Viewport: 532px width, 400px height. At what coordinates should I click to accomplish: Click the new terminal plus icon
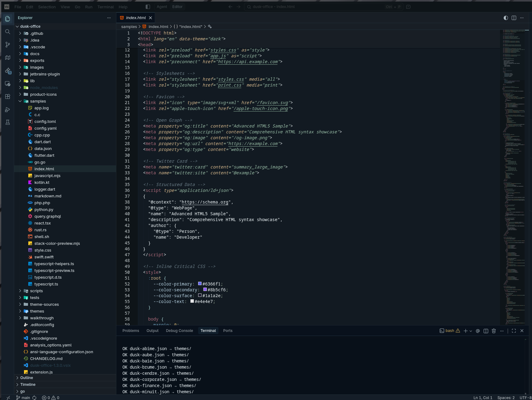pos(466,331)
